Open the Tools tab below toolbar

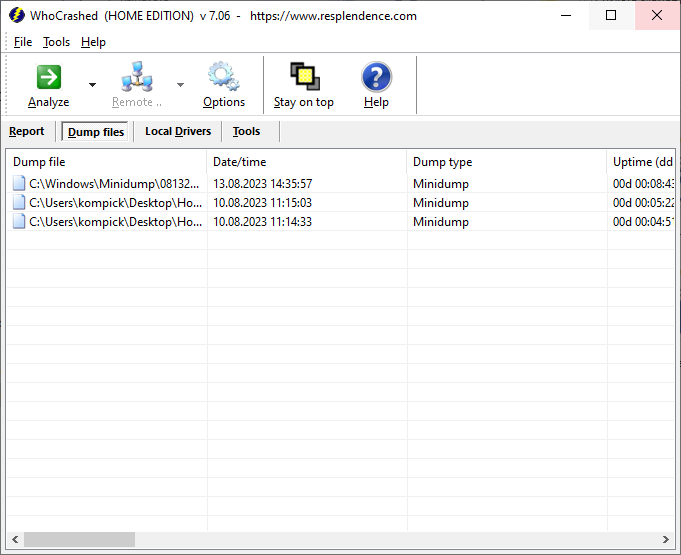246,131
